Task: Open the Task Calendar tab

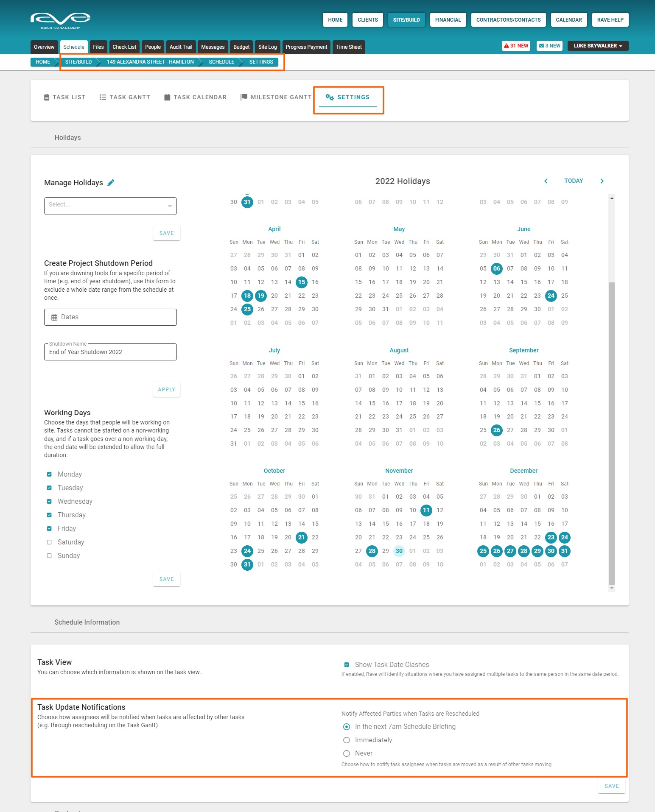Action: point(196,97)
